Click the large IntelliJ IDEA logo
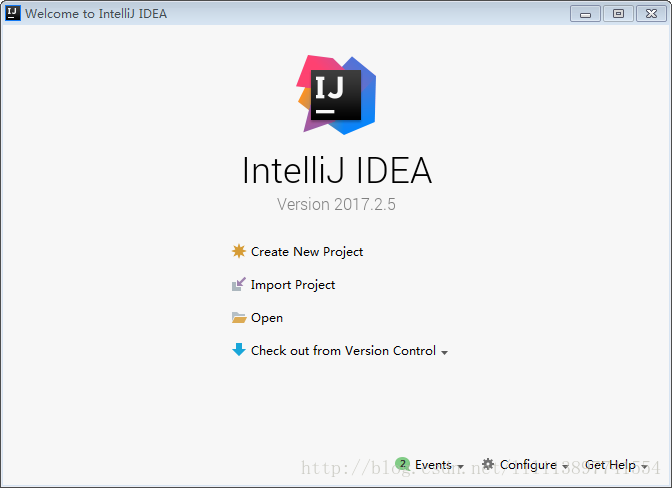This screenshot has width=672, height=488. coord(336,95)
